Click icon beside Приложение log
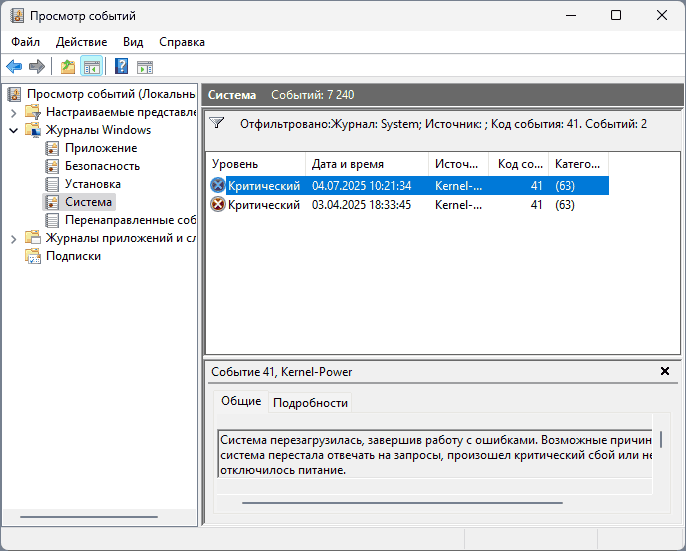 (52, 148)
